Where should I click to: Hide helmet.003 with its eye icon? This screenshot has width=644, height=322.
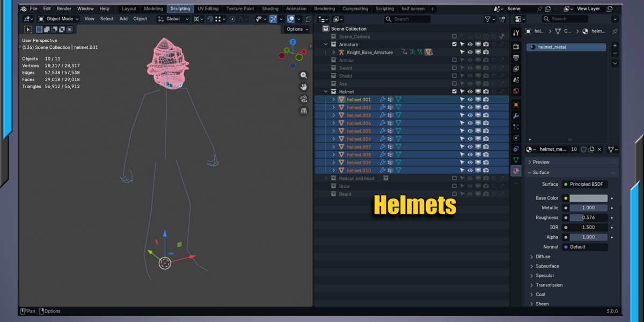click(x=470, y=115)
